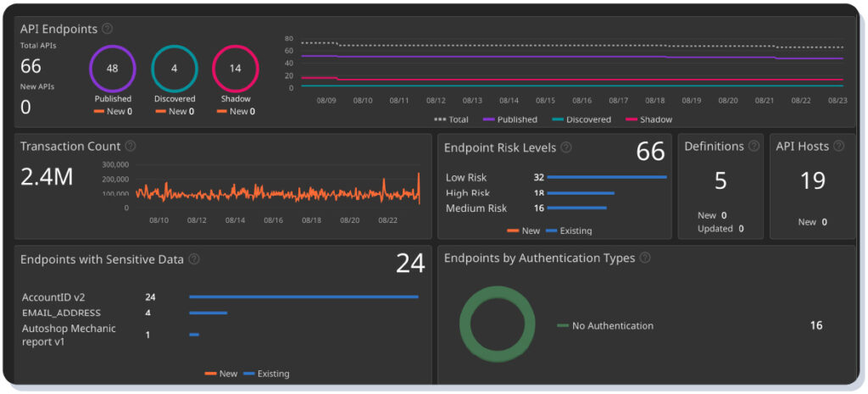Select the Shadow circle showing 14
This screenshot has width=868, height=394.
click(236, 69)
